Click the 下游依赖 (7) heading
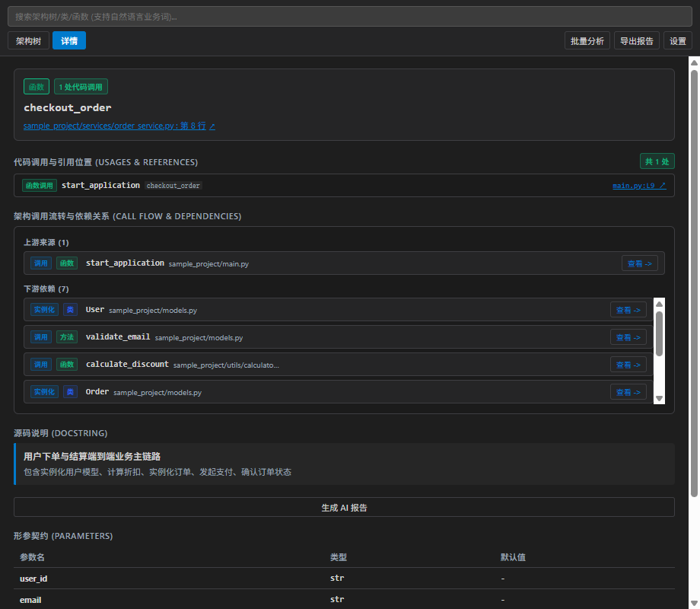Viewport: 700px width, 609px height. (x=46, y=289)
